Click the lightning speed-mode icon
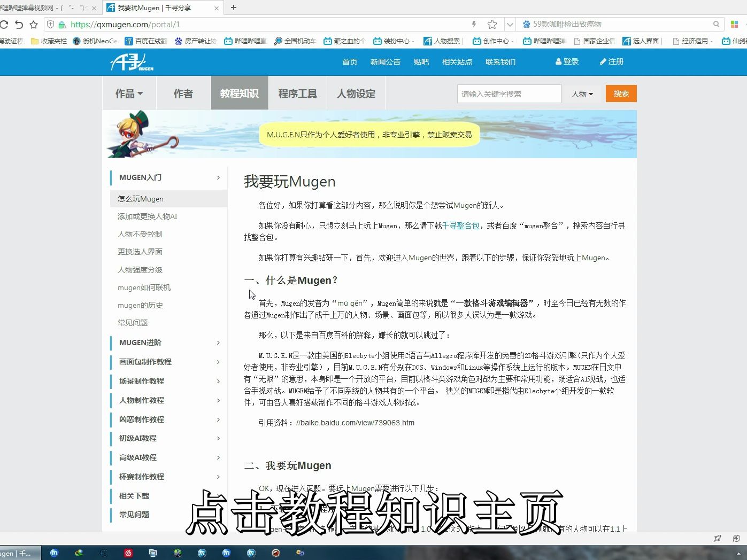The height and width of the screenshot is (560, 747). (474, 25)
